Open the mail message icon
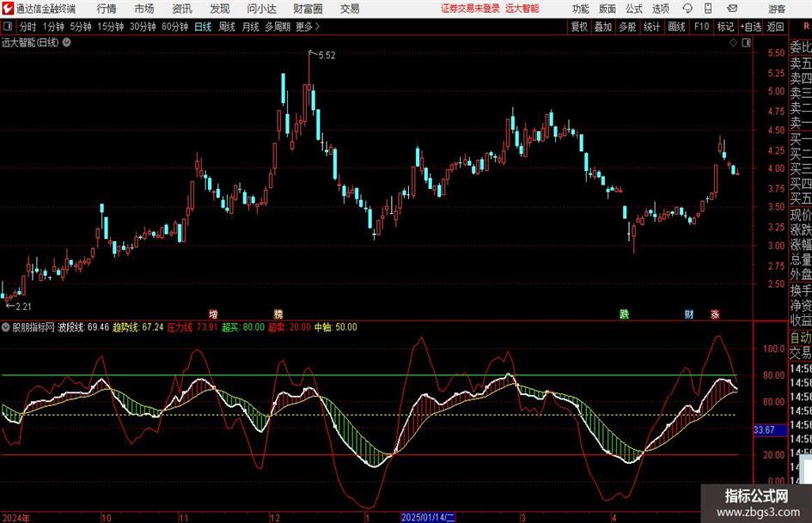 pos(732,9)
